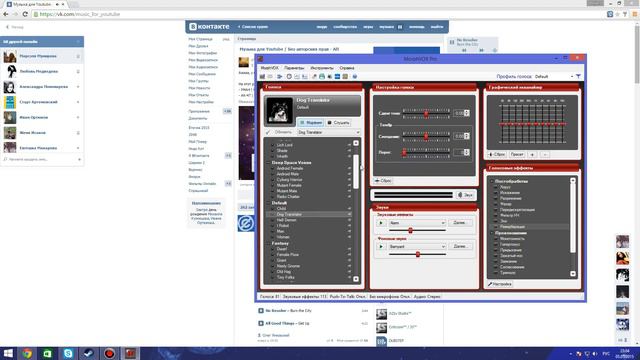Click the timbre strength slider handle
This screenshot has height=360, width=640.
coord(404,152)
